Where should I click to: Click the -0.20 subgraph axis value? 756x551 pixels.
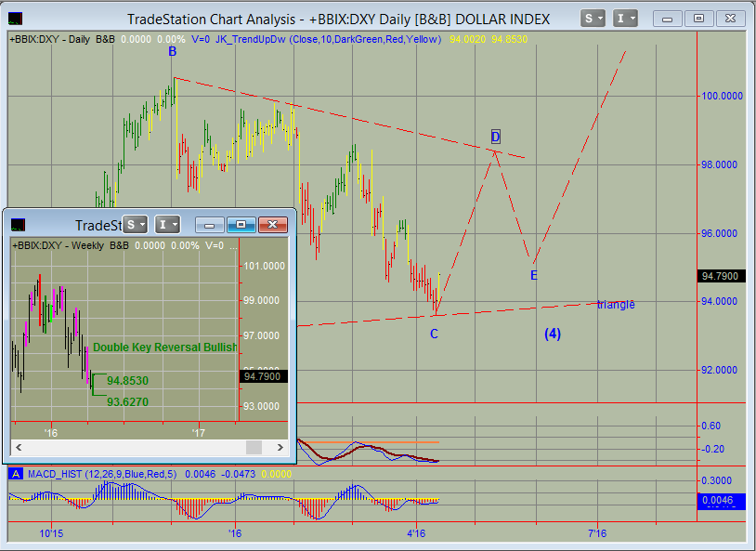(x=712, y=449)
